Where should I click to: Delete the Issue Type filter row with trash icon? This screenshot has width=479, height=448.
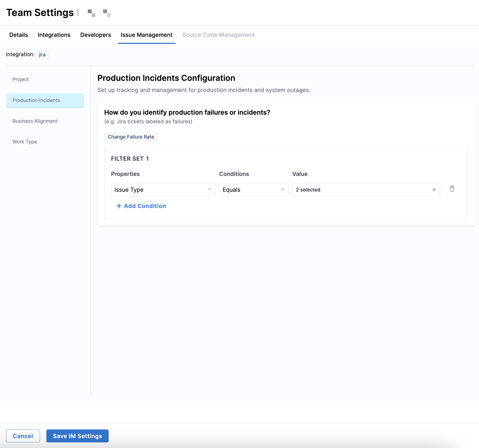click(x=452, y=189)
